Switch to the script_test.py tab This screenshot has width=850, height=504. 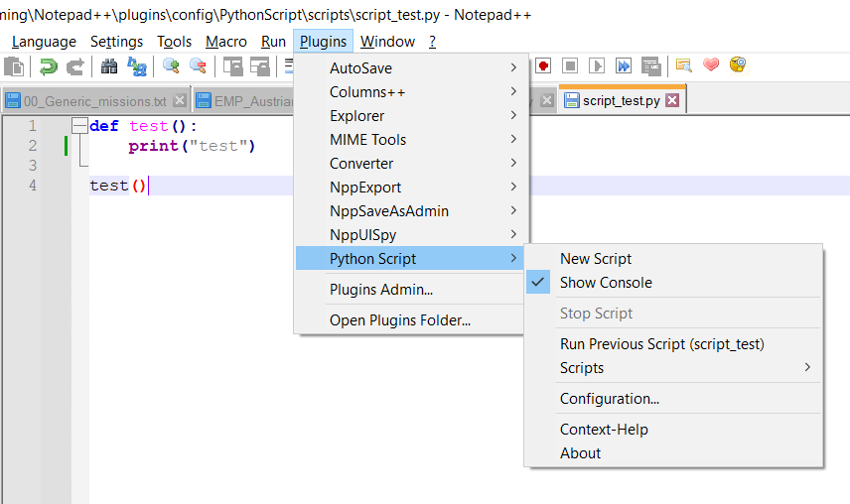pos(622,100)
